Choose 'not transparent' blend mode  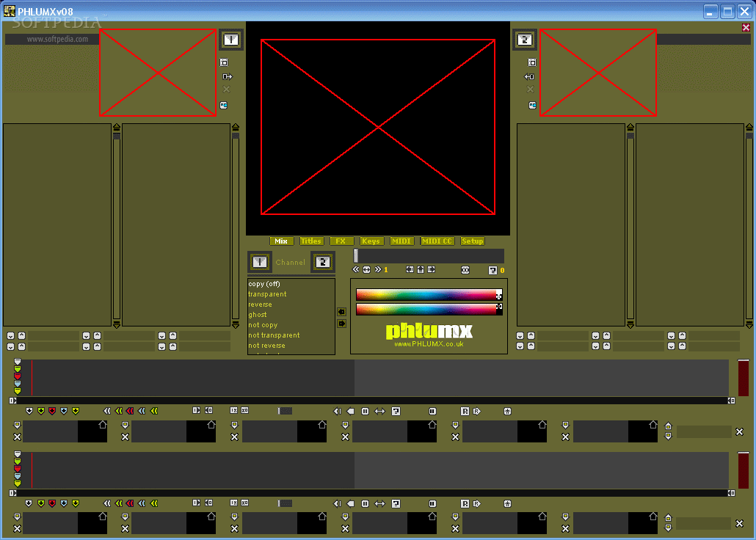274,335
